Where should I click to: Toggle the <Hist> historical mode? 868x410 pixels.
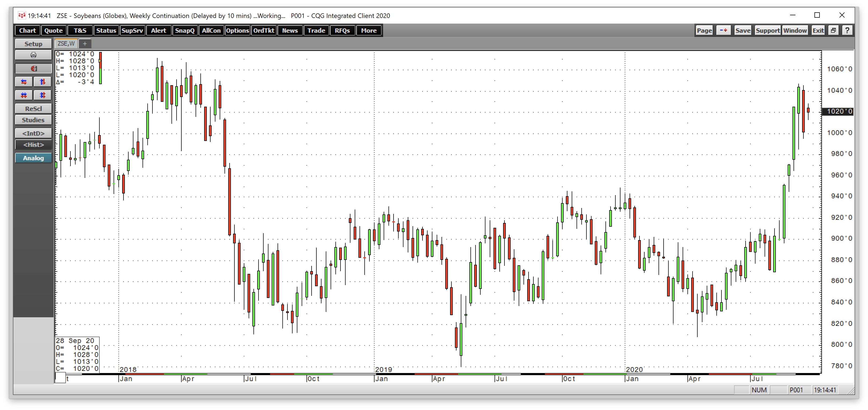(33, 145)
